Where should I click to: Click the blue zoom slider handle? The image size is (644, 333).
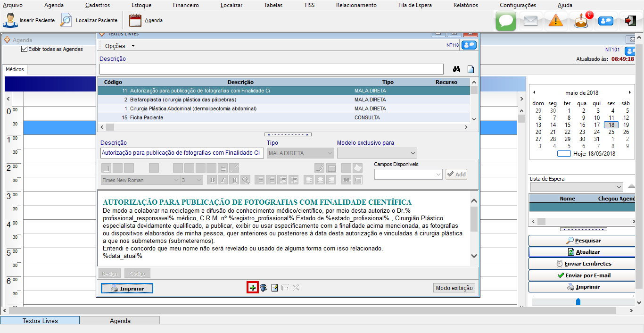[x=578, y=302]
